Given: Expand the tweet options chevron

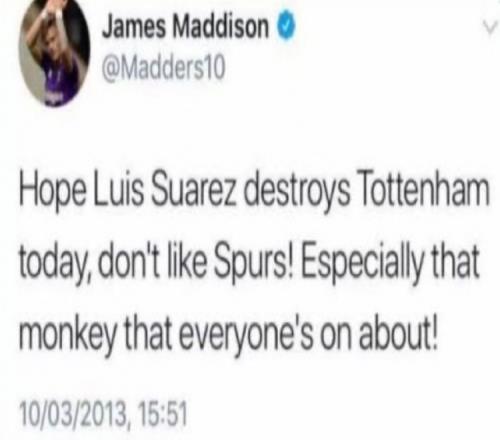Looking at the screenshot, I should [489, 30].
